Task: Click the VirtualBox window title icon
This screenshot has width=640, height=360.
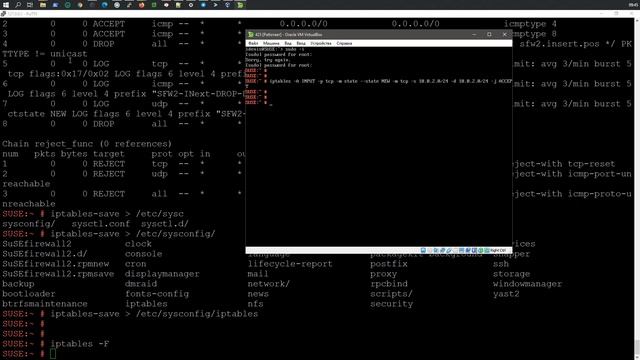Action: [251, 35]
